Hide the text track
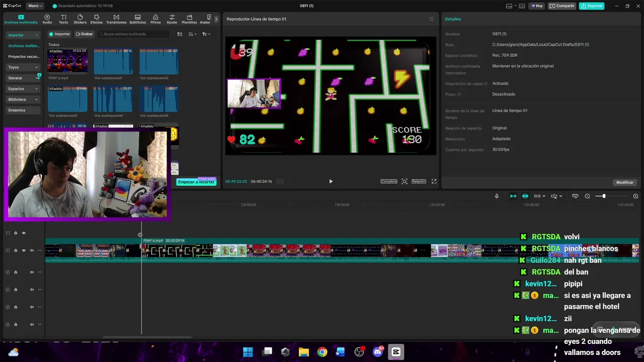Screen dimensions: 644x362 [x=24, y=233]
